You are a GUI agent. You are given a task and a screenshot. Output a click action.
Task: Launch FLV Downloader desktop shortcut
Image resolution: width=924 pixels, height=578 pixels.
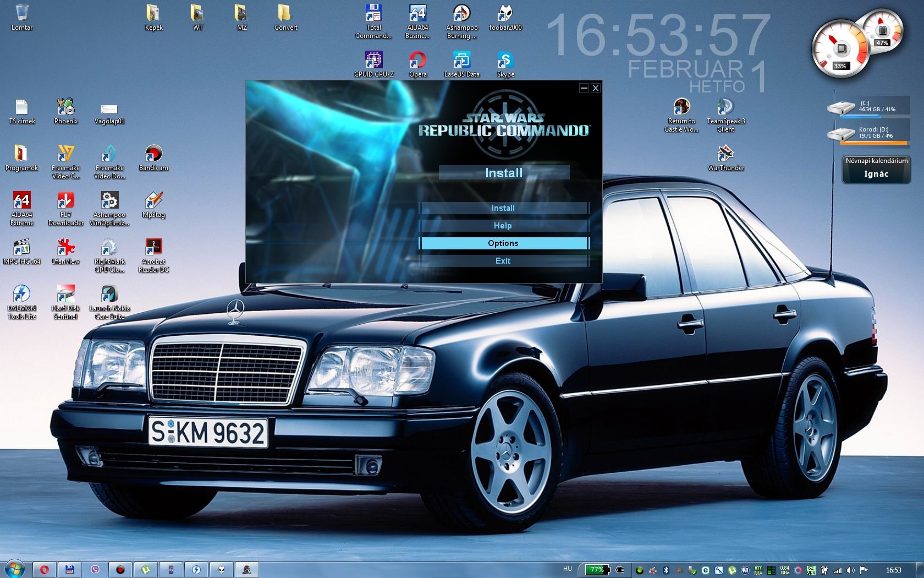[x=65, y=209]
